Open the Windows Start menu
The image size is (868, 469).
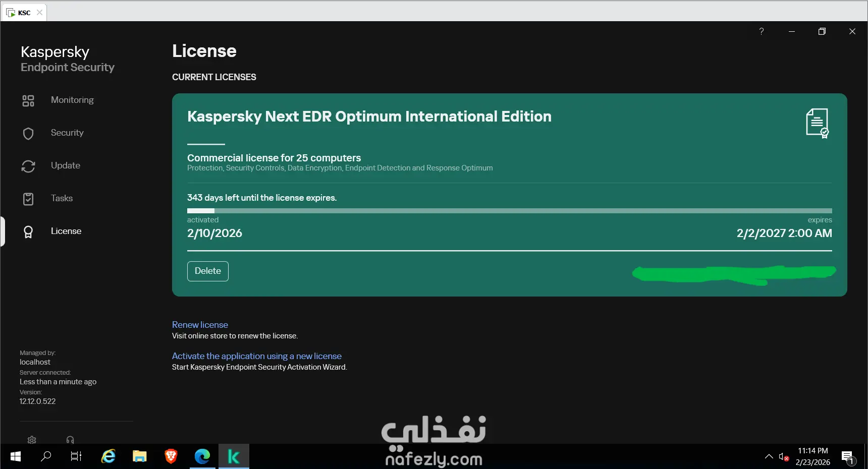(x=16, y=456)
